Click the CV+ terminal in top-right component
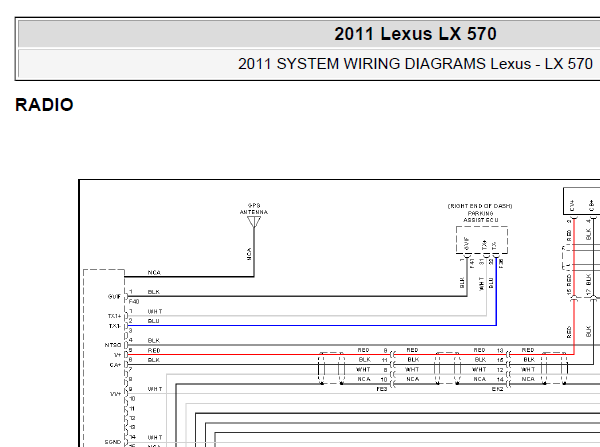Viewport: 600px width, 447px height. pyautogui.click(x=572, y=206)
